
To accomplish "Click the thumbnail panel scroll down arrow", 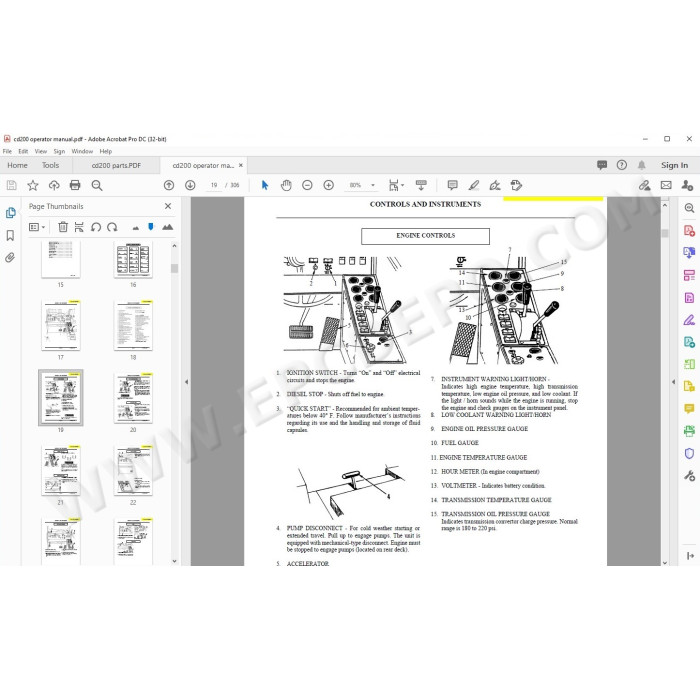I will pos(175,561).
